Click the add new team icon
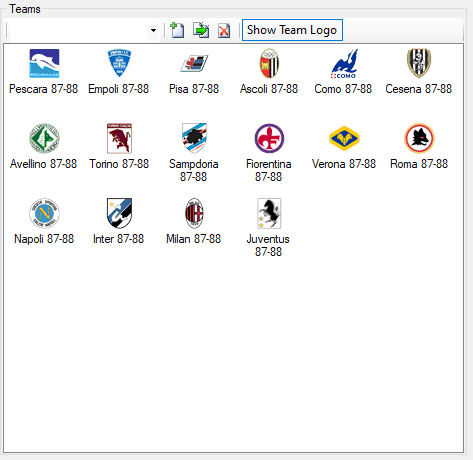The height and width of the screenshot is (460, 473). (177, 30)
